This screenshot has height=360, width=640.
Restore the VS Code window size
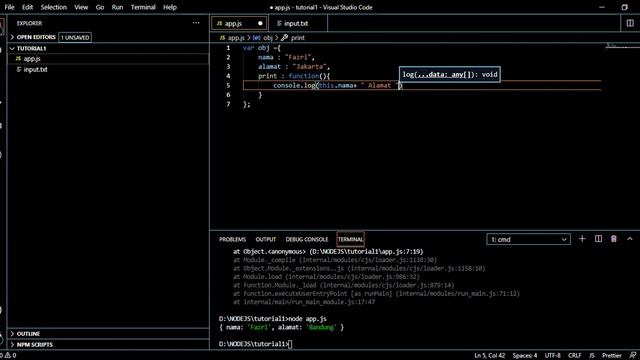(x=624, y=7)
